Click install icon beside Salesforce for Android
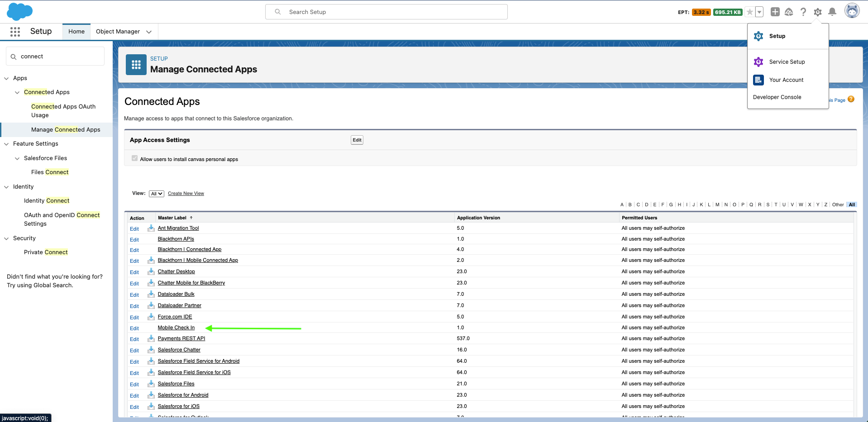 tap(151, 395)
